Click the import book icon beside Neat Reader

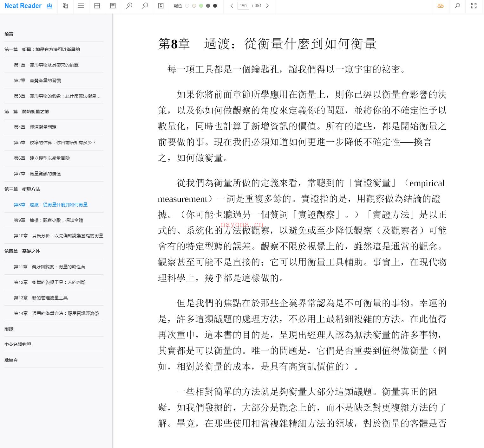pyautogui.click(x=49, y=6)
